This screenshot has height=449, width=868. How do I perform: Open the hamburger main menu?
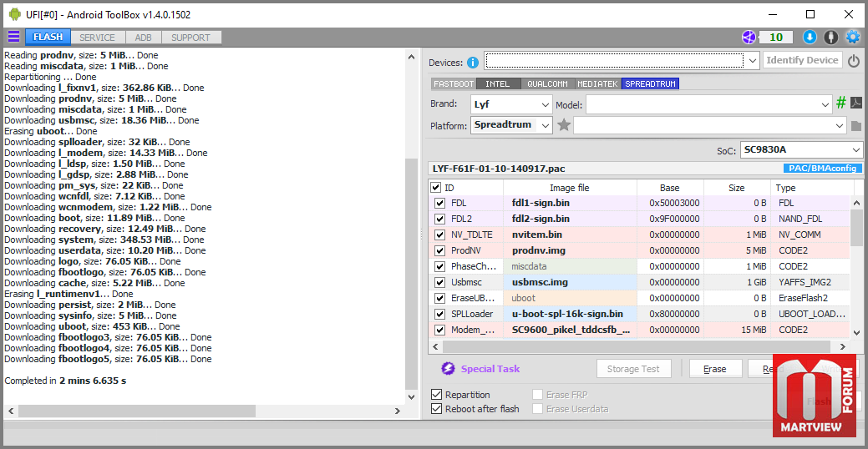click(13, 37)
